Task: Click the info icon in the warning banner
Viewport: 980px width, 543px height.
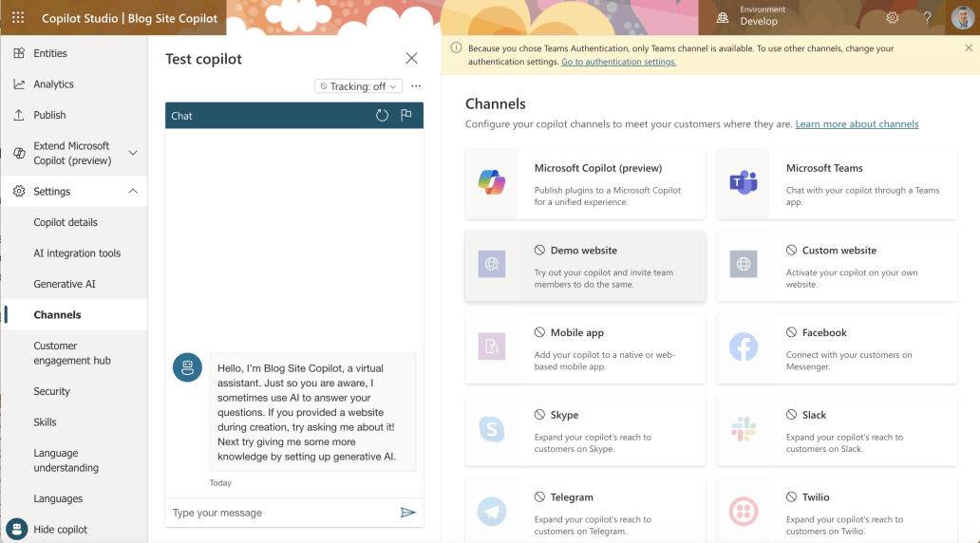Action: [456, 48]
